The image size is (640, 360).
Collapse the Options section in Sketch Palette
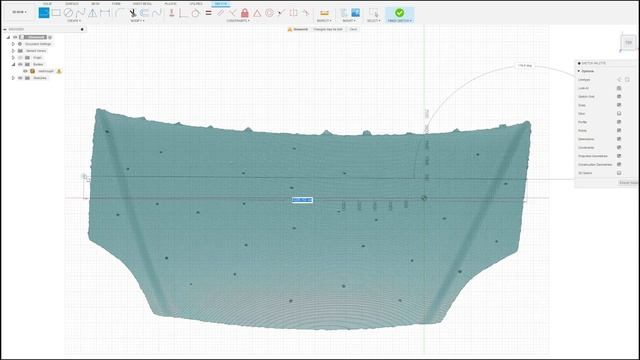(579, 71)
